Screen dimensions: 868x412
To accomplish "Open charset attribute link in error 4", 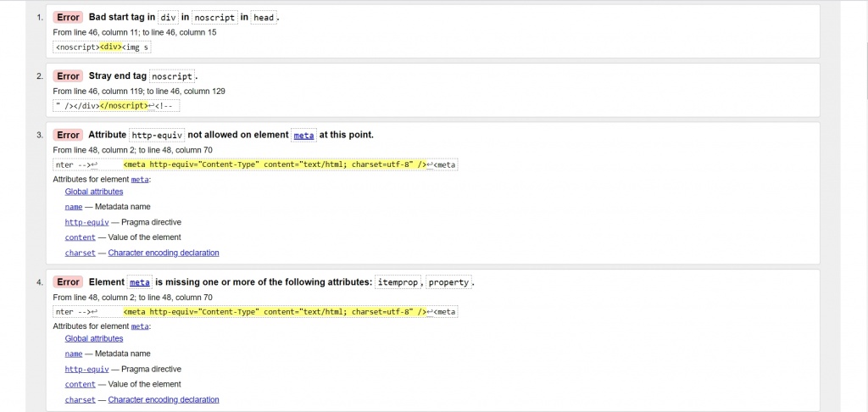I will pyautogui.click(x=80, y=399).
